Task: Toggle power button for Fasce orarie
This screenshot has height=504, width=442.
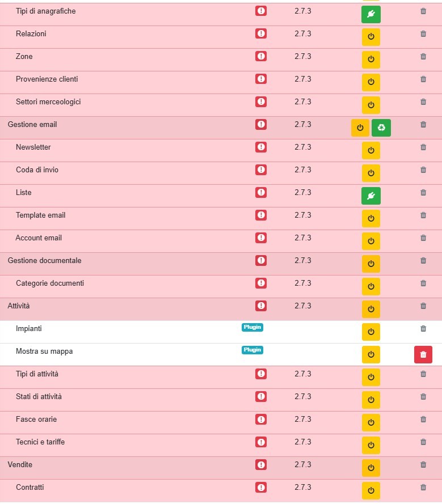Action: pos(371,423)
